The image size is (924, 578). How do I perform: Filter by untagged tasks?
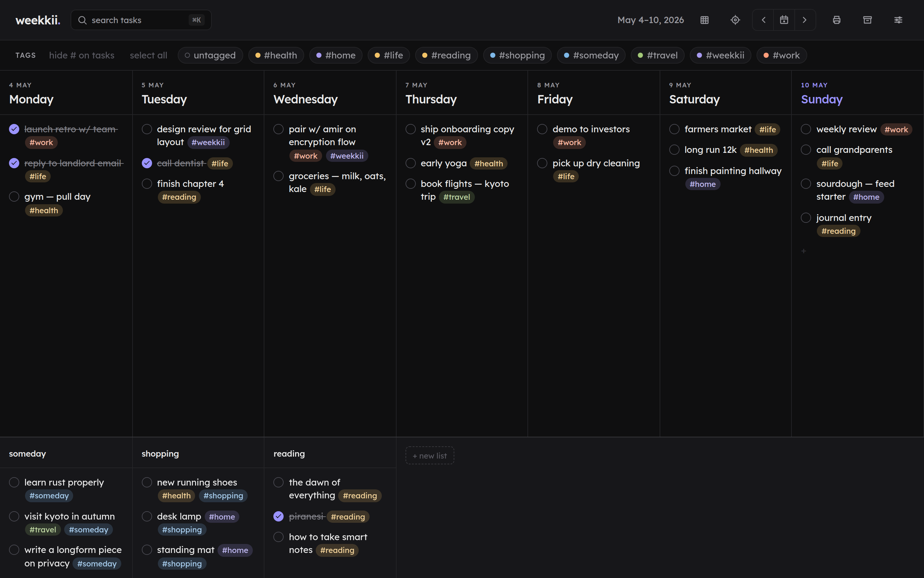[x=210, y=56]
